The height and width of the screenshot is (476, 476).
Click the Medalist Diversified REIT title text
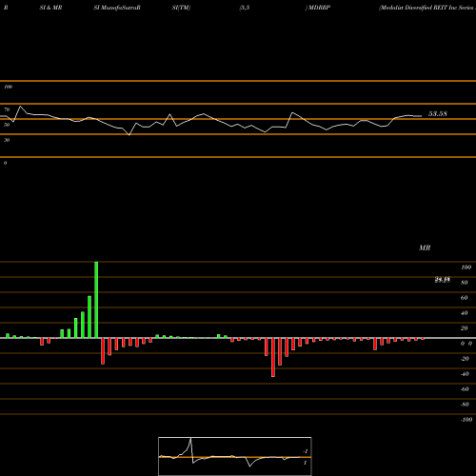click(427, 8)
